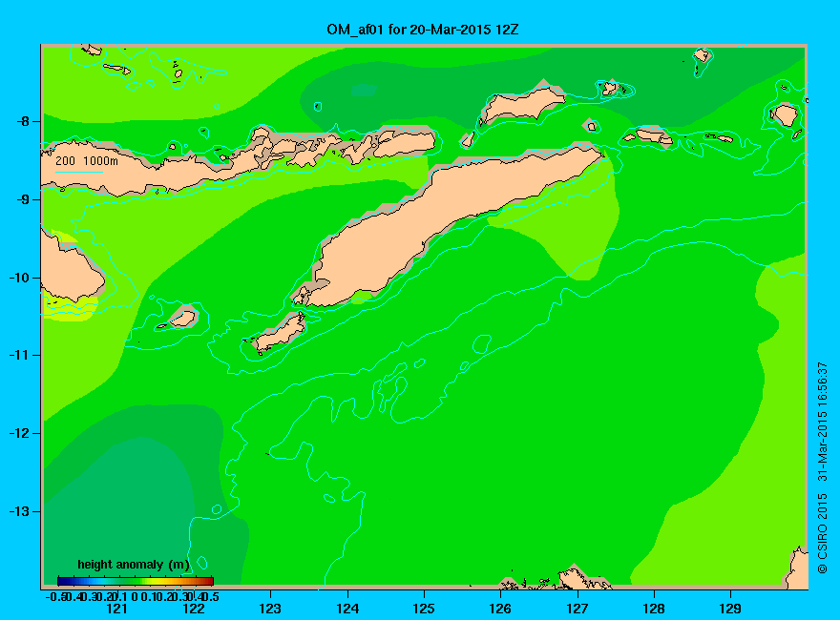This screenshot has width=840, height=620.
Task: Click the 'height anomaly (m)' legend label
Action: pos(134,565)
